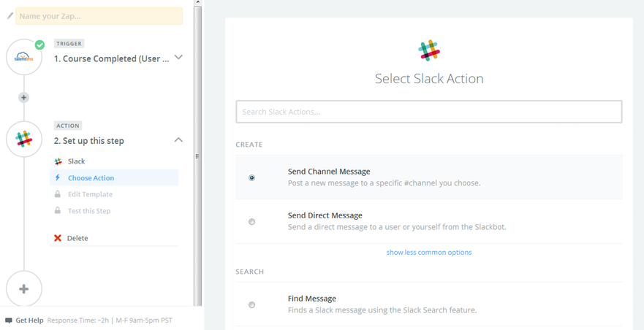
Task: Click the pencil icon beside Zap name
Action: tap(10, 16)
